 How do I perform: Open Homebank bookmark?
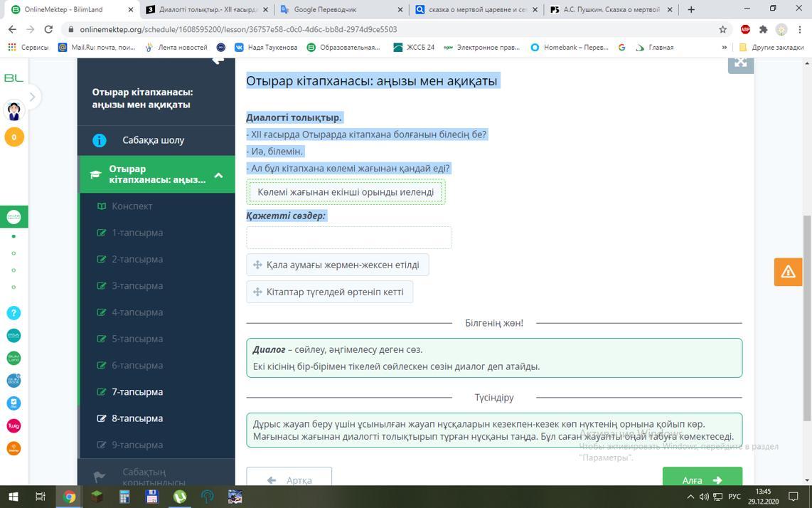[570, 47]
